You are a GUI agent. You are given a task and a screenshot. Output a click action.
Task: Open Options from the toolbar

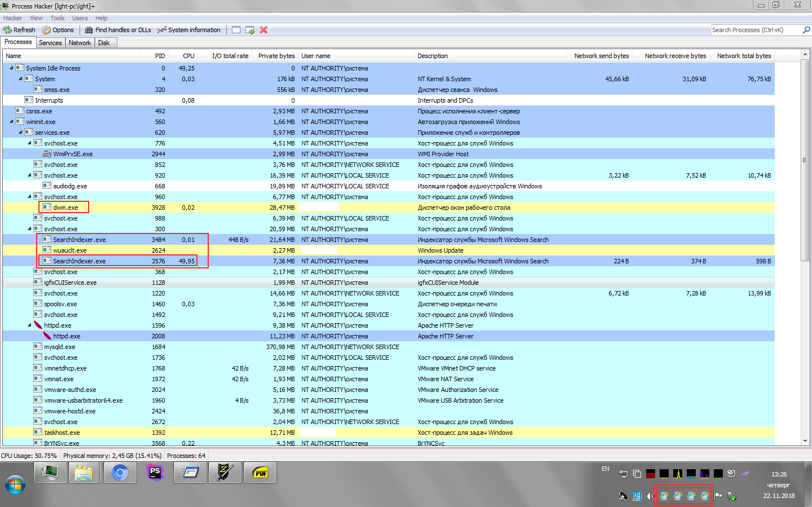pos(58,30)
